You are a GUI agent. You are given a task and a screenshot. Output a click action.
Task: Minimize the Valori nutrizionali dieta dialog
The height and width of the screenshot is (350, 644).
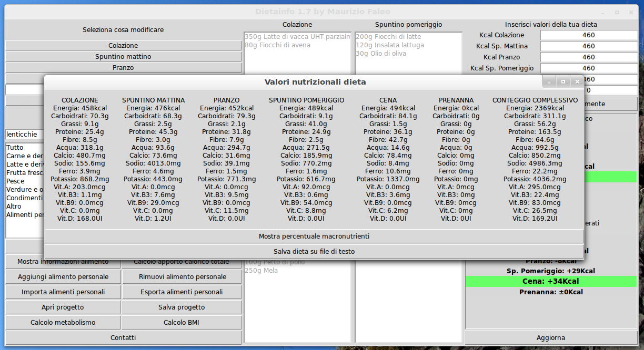pos(549,82)
